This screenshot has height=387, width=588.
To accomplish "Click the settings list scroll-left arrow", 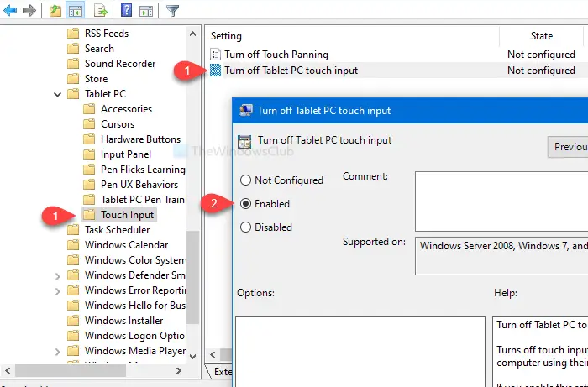I will point(213,354).
